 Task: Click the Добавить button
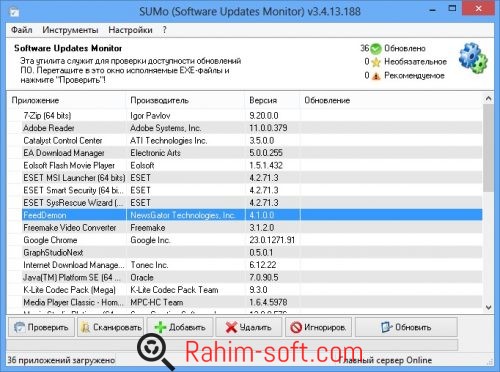[x=180, y=327]
